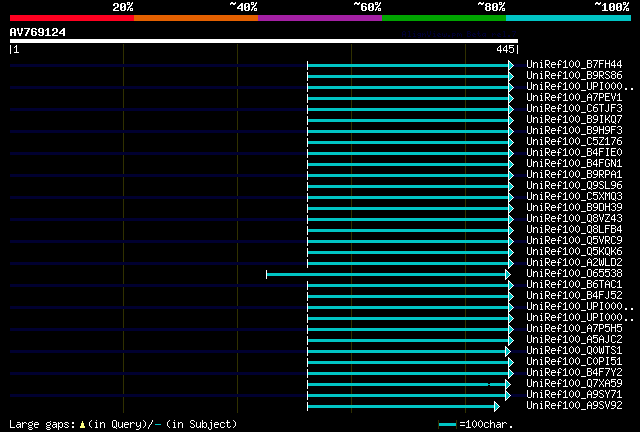
Task: Select the UniRef100_O65538 label
Action: point(574,274)
